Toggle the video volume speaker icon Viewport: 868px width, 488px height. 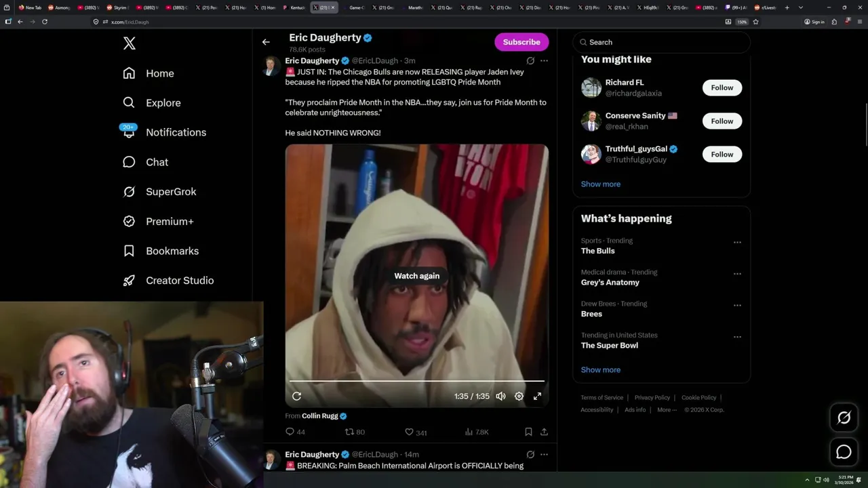[x=500, y=396]
